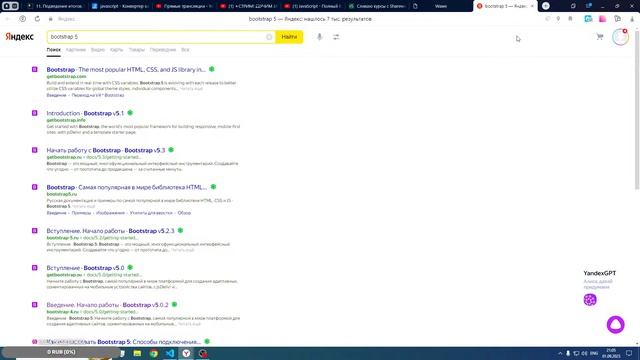The width and height of the screenshot is (640, 360).
Task: Open result 'Введение. Начало работы · Bootstrap v5.0.2'
Action: click(x=107, y=305)
